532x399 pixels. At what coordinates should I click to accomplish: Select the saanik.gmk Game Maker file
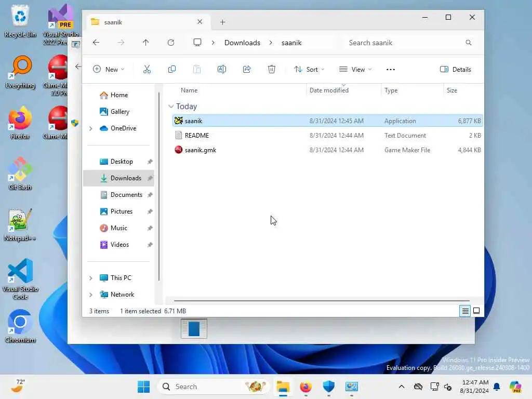click(x=327, y=150)
